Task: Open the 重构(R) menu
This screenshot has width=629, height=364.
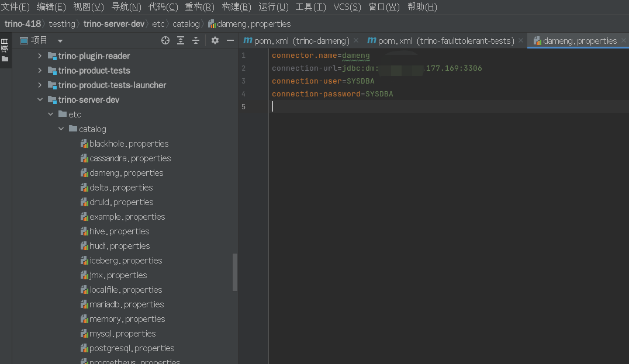Action: pyautogui.click(x=199, y=7)
